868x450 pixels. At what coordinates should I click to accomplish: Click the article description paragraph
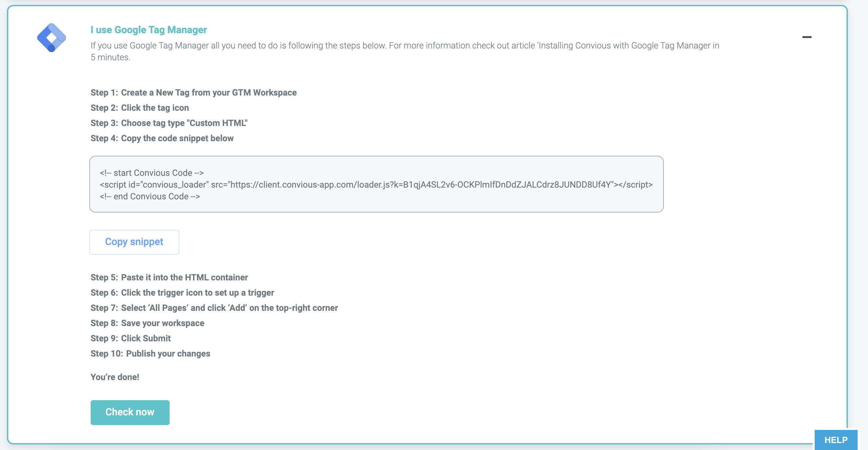404,51
